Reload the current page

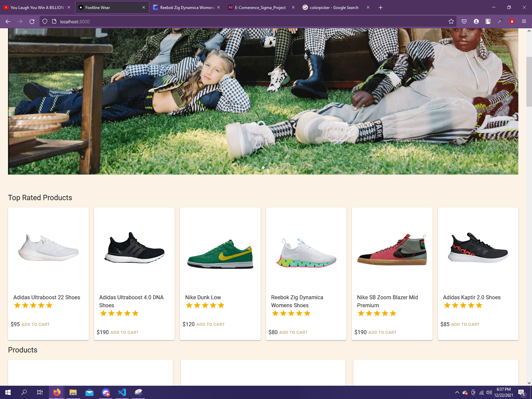point(32,21)
